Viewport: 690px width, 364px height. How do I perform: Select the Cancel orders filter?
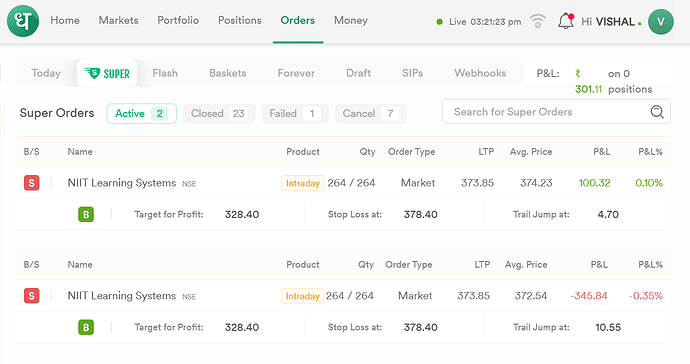tap(371, 114)
